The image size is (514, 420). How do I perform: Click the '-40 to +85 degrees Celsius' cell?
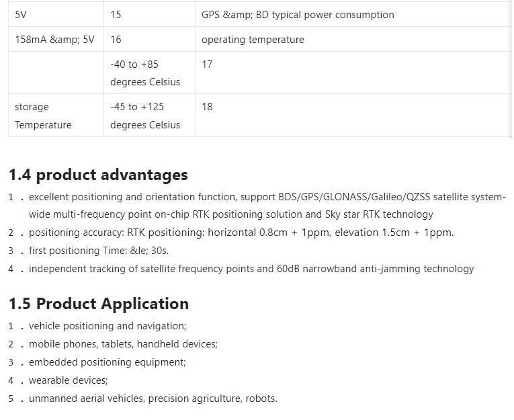149,73
